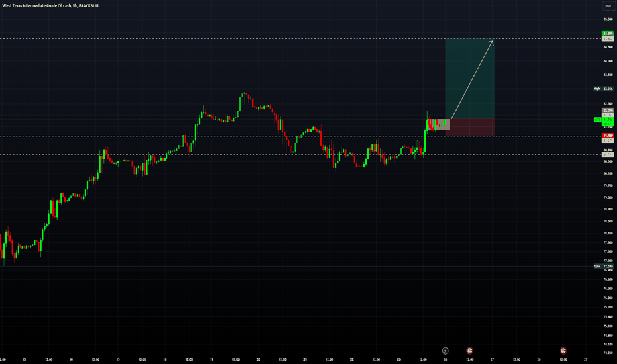
Task: Click date 14 on the time axis
Action: click(x=71, y=359)
